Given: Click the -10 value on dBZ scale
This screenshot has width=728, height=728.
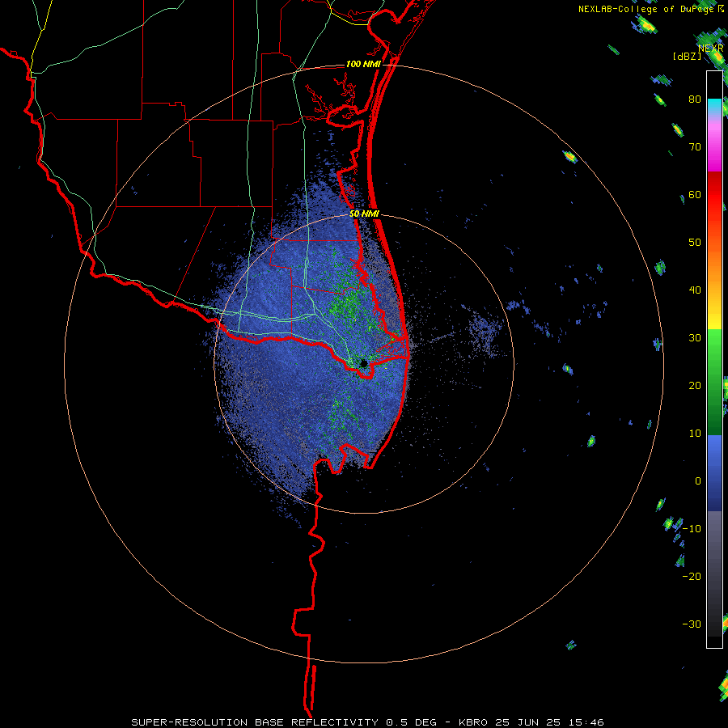Looking at the screenshot, I should point(692,529).
